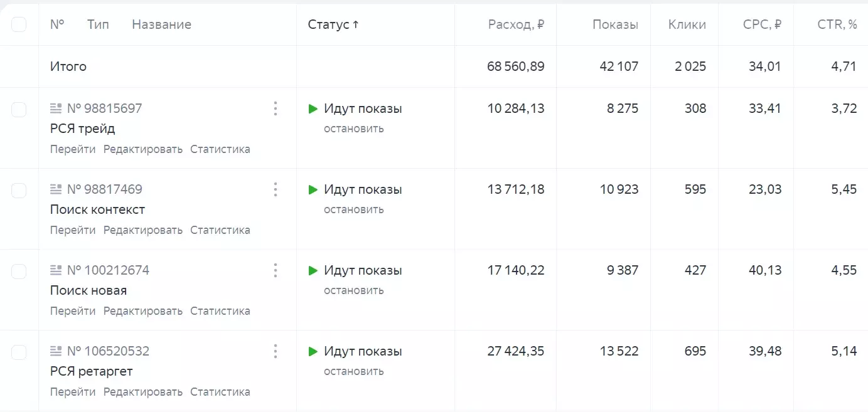Click the green play status icon for Поиск контекст

tap(313, 189)
